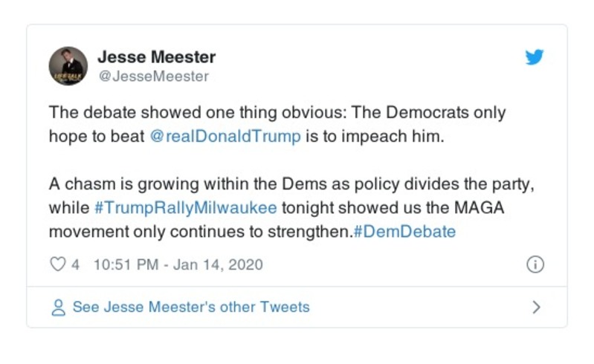Open the #DemDebate hashtag

point(404,231)
